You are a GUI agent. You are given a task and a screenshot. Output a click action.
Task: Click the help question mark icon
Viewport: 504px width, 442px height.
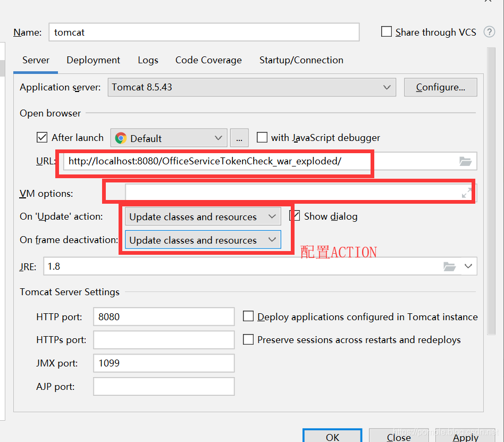click(x=489, y=32)
